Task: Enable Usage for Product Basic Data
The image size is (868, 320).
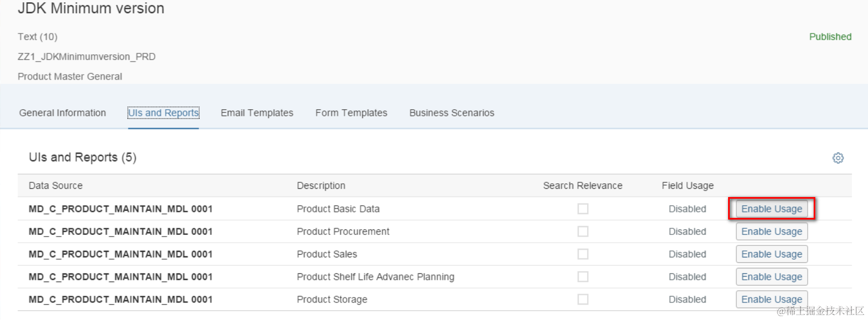Action: tap(771, 209)
